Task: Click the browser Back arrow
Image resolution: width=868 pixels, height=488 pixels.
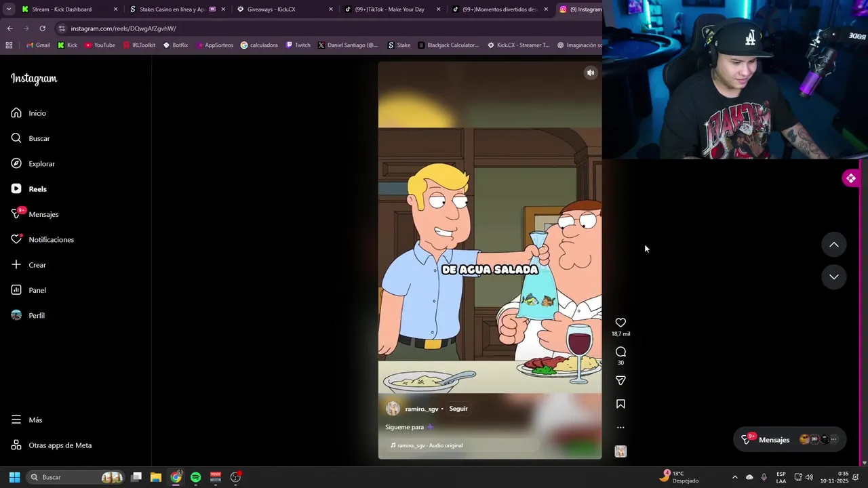Action: coord(9,28)
